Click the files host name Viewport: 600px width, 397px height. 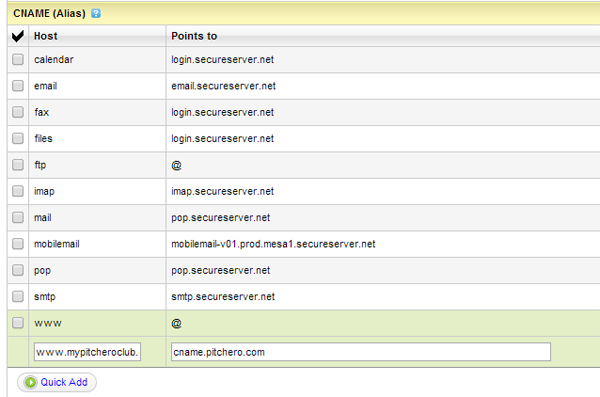43,138
